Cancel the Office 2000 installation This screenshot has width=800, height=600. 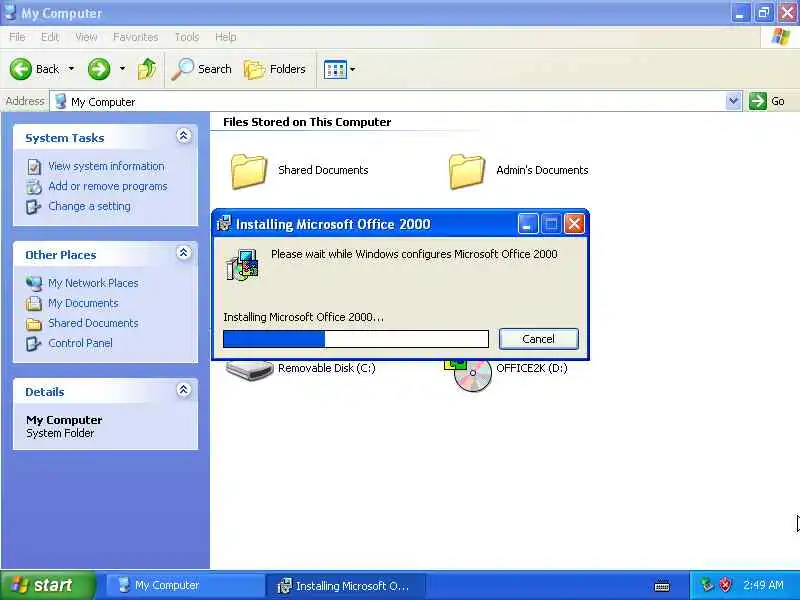coord(538,339)
